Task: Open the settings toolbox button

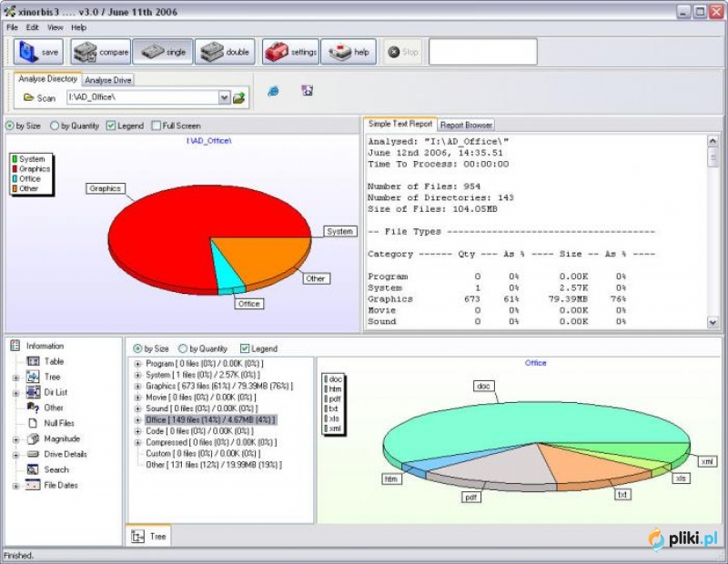Action: (x=290, y=52)
